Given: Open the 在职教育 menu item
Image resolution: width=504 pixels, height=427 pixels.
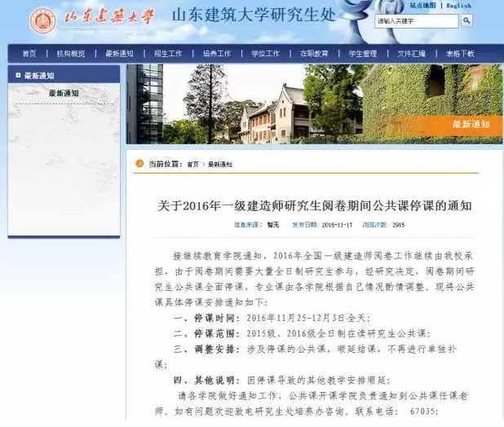Looking at the screenshot, I should [x=314, y=54].
